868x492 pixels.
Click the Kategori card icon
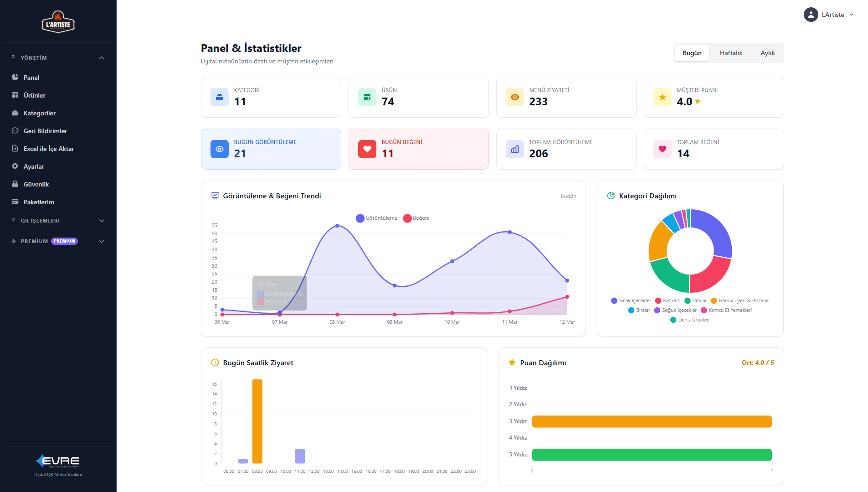click(220, 97)
